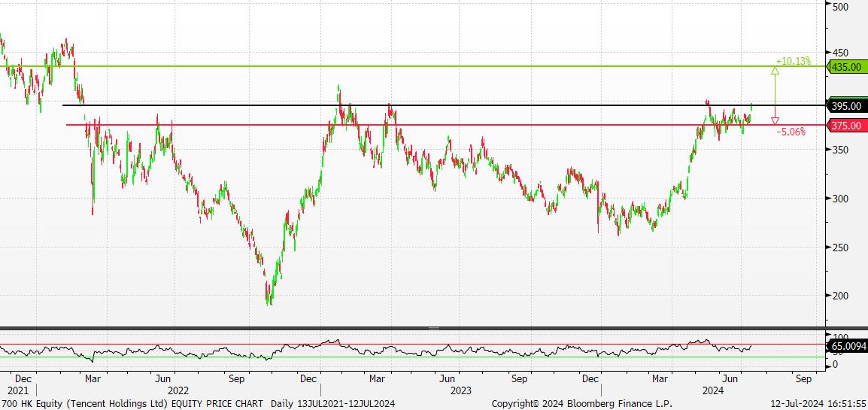Click the green 435.00 price label
Screen dimensions: 868x410
click(x=846, y=67)
